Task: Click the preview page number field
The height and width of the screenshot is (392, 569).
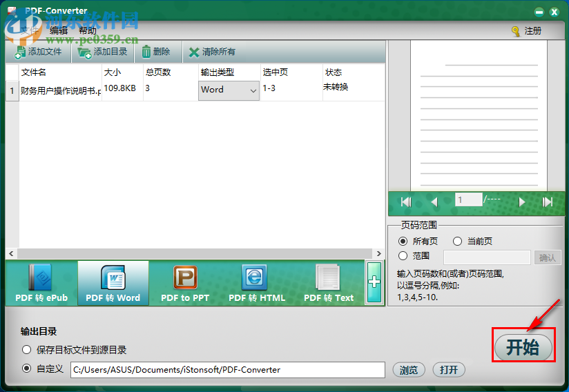Action: [x=468, y=200]
